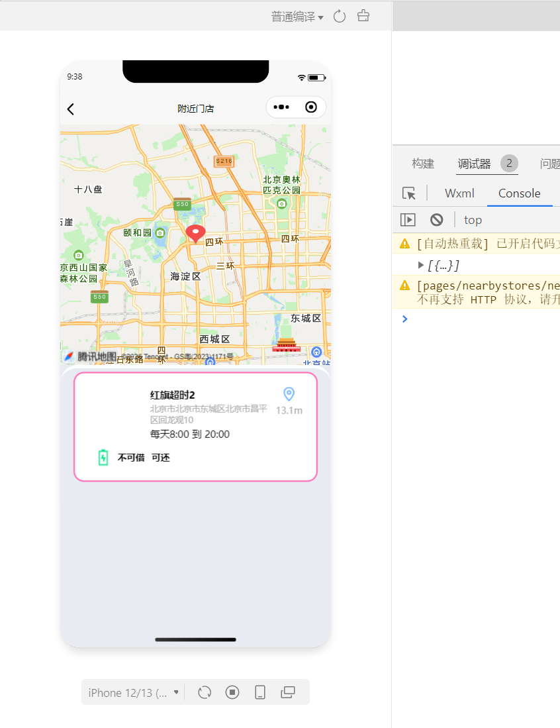
Task: Click the 13.1m distance text
Action: click(x=289, y=411)
